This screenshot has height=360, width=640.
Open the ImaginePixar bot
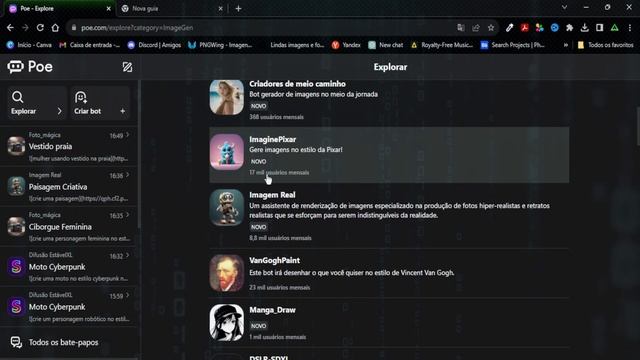click(x=389, y=155)
